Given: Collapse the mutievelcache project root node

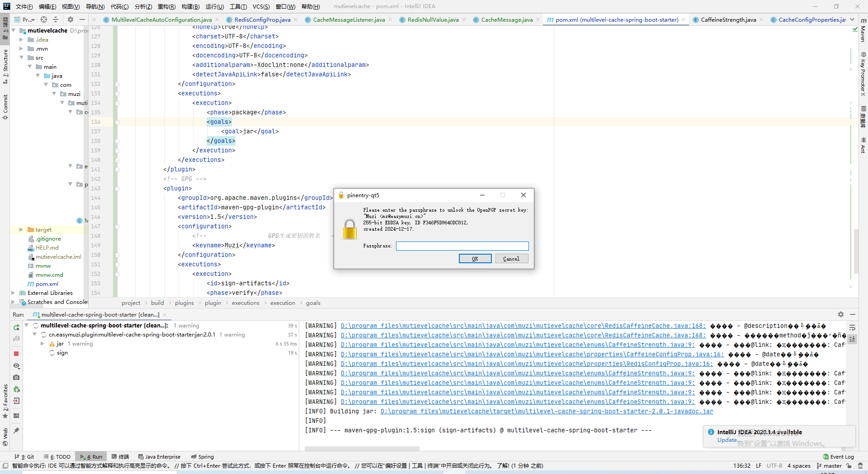Looking at the screenshot, I should point(14,30).
